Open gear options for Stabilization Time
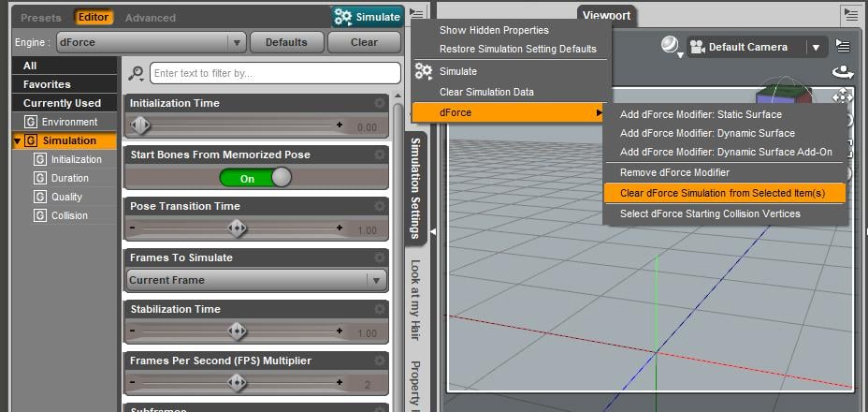Viewport: 868px width, 412px height. click(380, 309)
